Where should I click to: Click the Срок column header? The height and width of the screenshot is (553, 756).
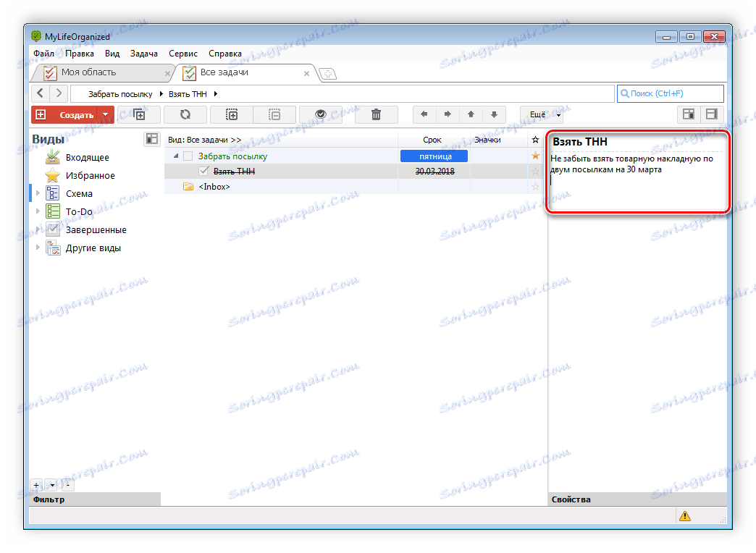point(432,140)
